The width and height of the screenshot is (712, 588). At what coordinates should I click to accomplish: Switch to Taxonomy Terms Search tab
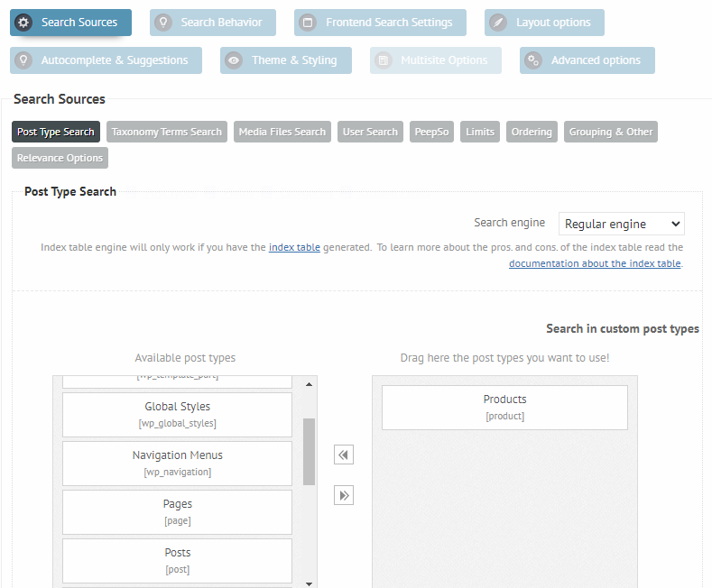(167, 132)
